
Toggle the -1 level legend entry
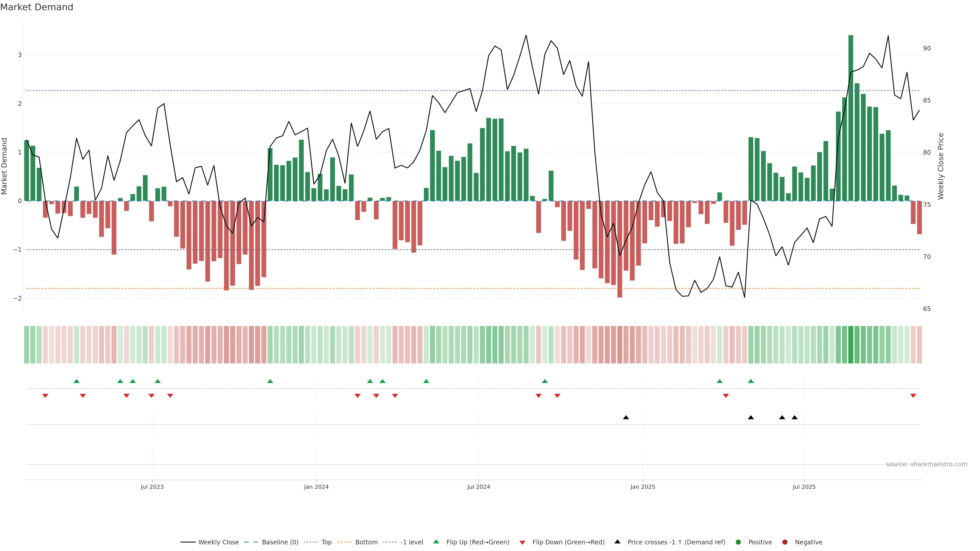[412, 542]
